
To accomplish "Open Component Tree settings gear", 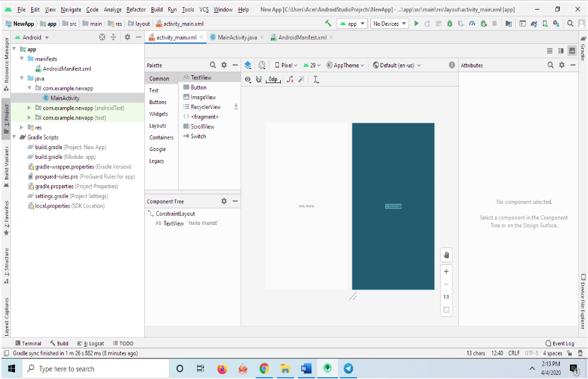I will coord(224,201).
